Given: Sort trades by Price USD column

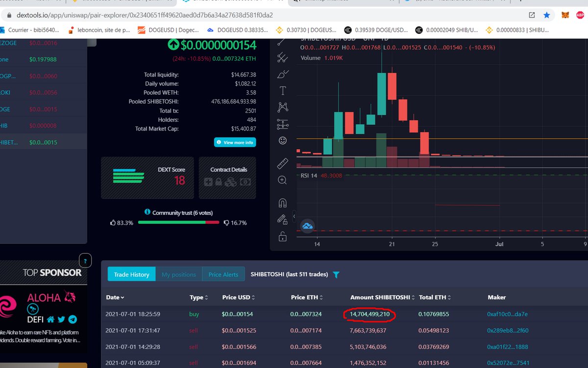Looking at the screenshot, I should [x=238, y=297].
